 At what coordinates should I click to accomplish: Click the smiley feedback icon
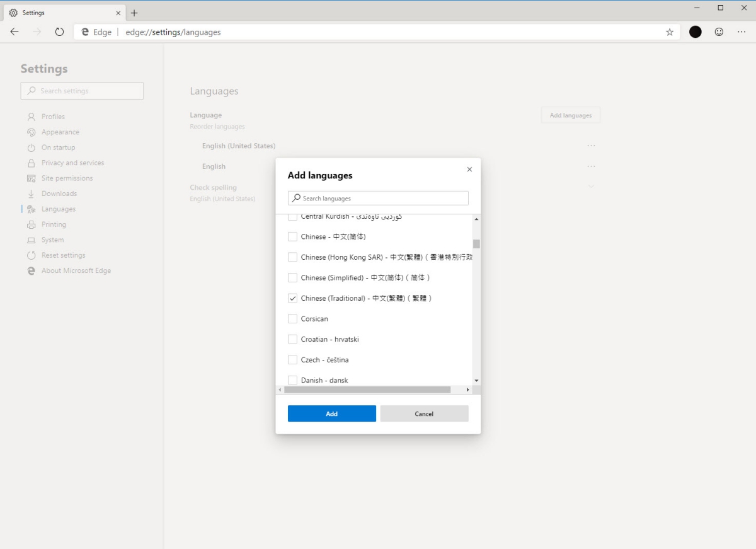click(719, 32)
